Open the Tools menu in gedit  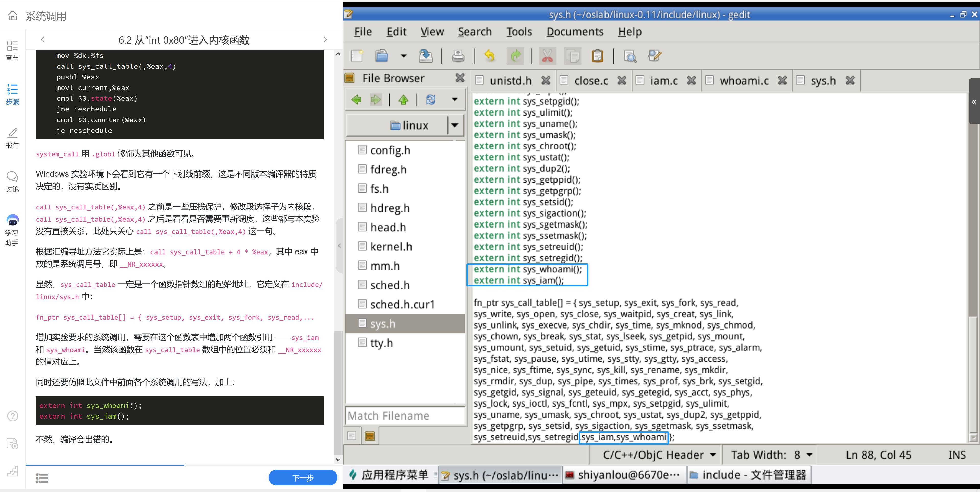[519, 32]
